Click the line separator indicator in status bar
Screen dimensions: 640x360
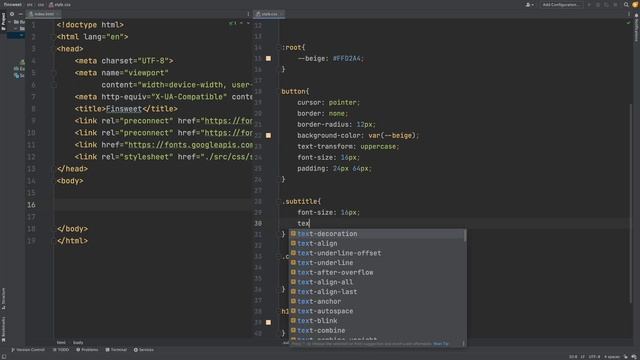coord(583,357)
